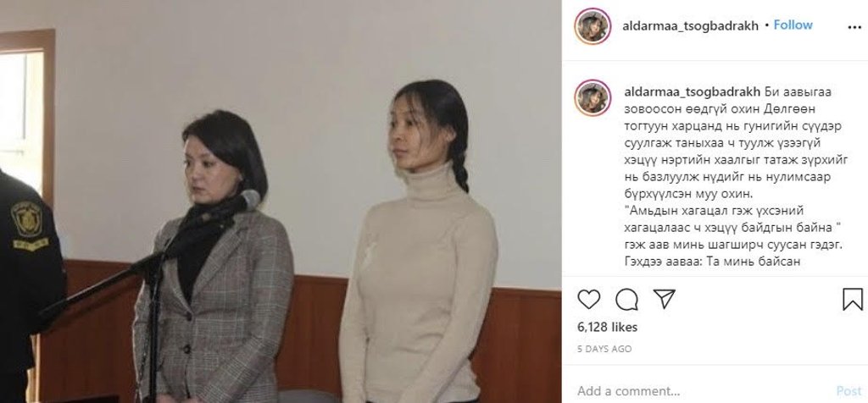
Task: Select the post photo of the two women
Action: pos(281,201)
